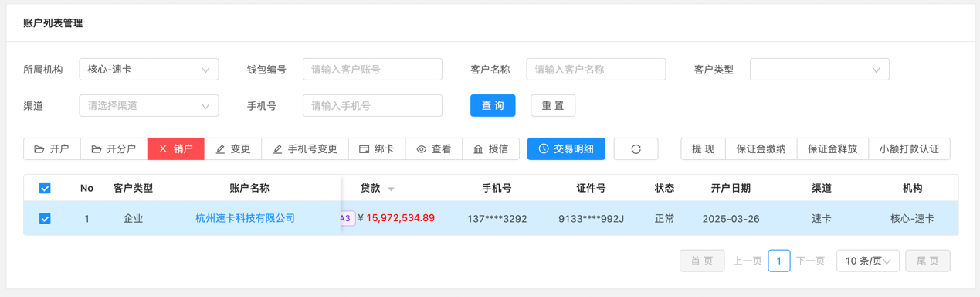Viewport: 980px width, 297px height.
Task: Focus the 钱包编号 input field
Action: (372, 69)
